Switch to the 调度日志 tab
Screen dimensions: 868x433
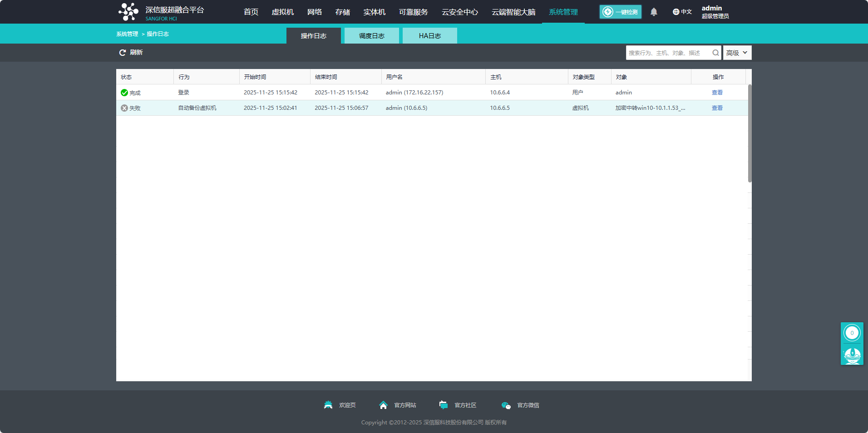tap(372, 36)
